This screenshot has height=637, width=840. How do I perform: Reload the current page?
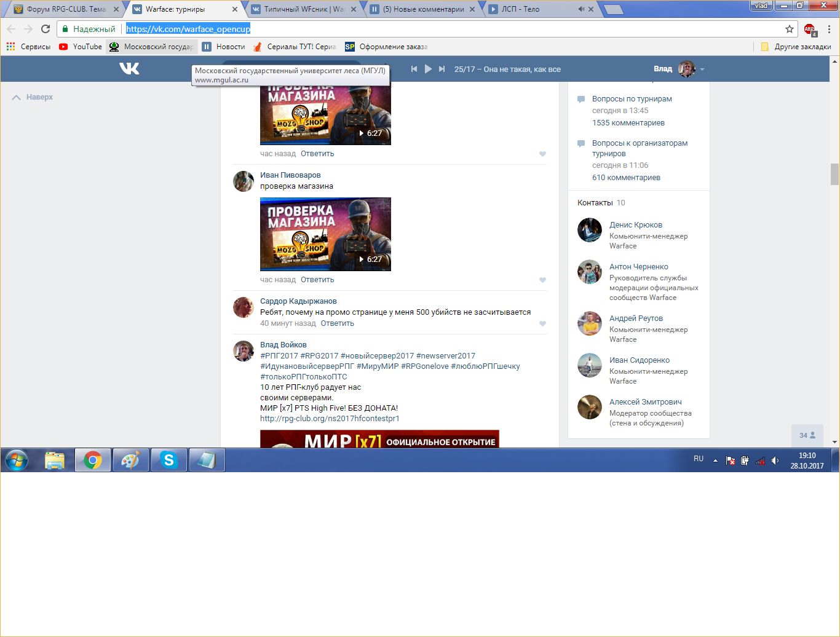coord(46,29)
